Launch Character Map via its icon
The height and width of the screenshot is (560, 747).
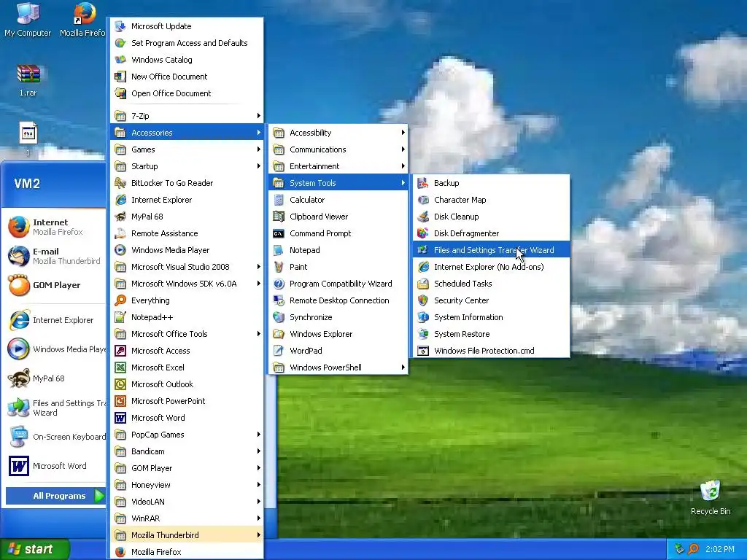coord(422,200)
